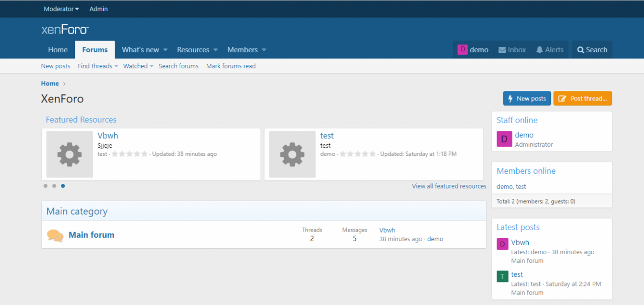Click the test resource gear thumbnail
Screen dimensions: 644x305
pos(292,154)
